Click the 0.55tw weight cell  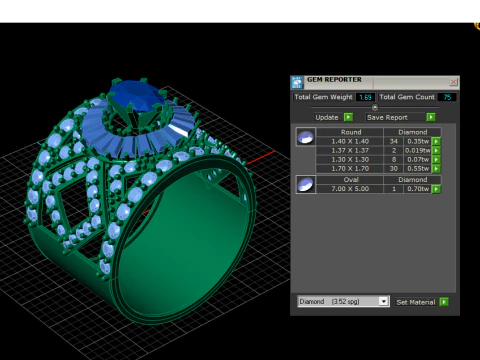click(418, 169)
